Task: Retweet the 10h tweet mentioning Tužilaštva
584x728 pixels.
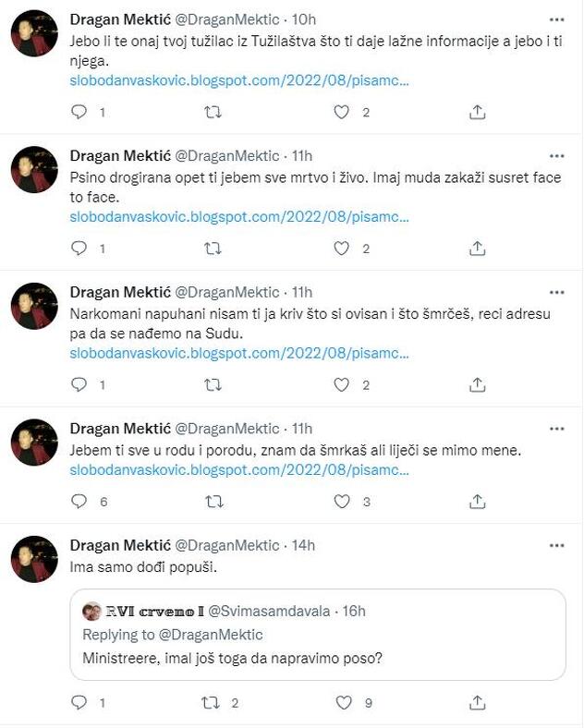Action: (212, 112)
